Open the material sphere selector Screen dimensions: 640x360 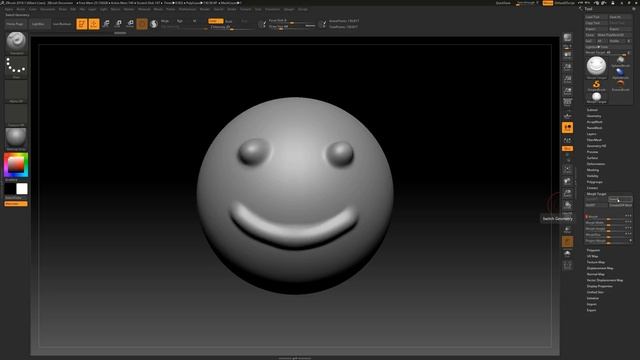point(16,138)
